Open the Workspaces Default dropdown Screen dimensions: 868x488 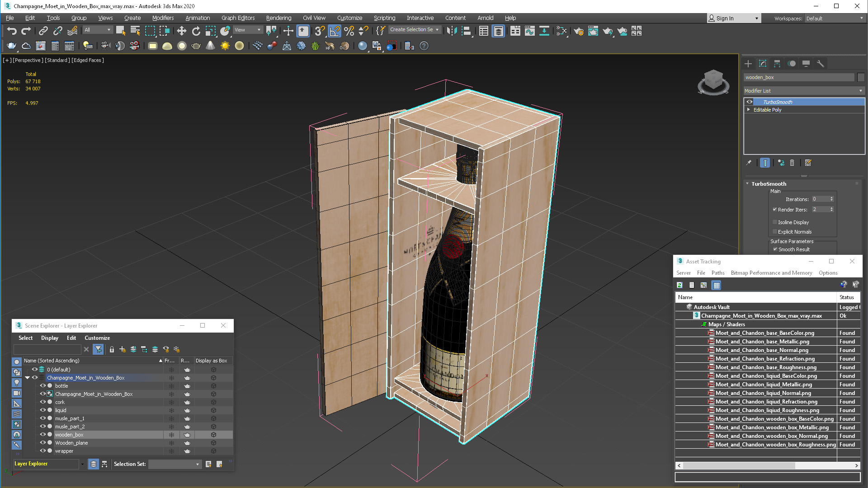pyautogui.click(x=835, y=19)
